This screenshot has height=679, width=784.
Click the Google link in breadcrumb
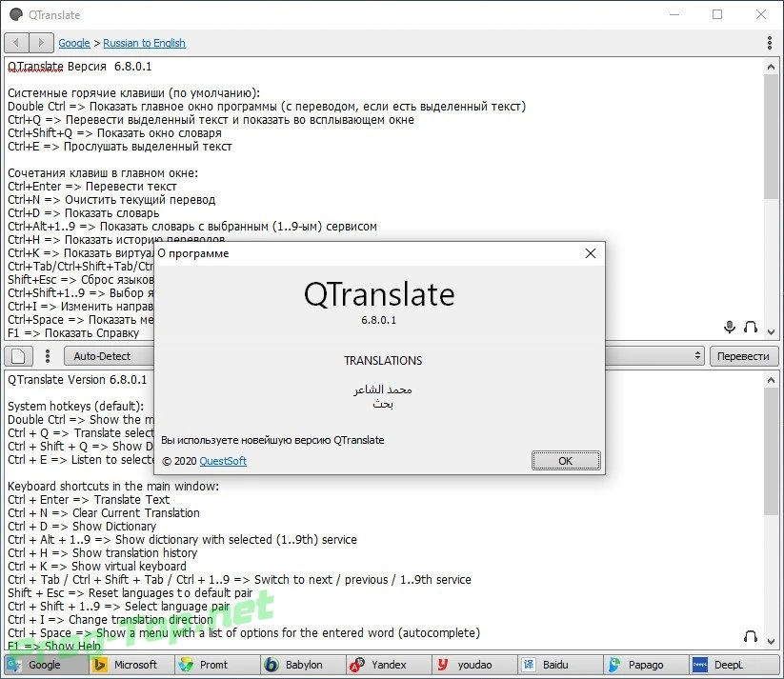[x=74, y=43]
